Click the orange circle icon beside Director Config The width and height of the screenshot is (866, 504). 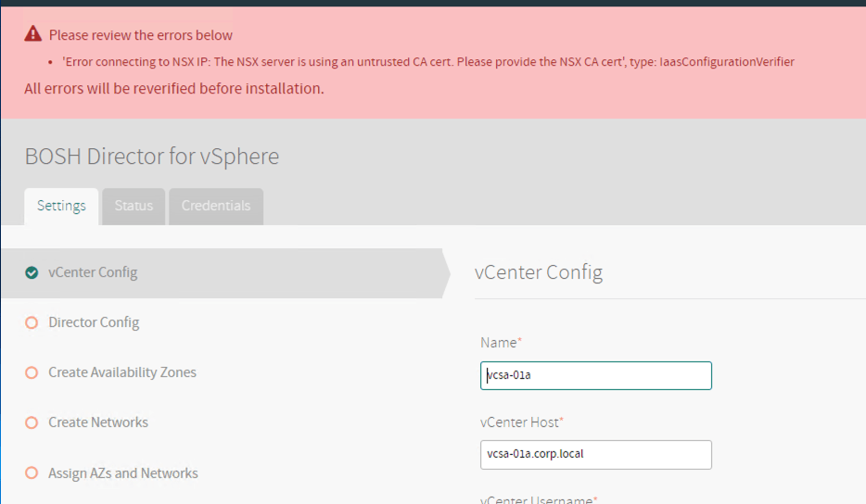(x=32, y=323)
